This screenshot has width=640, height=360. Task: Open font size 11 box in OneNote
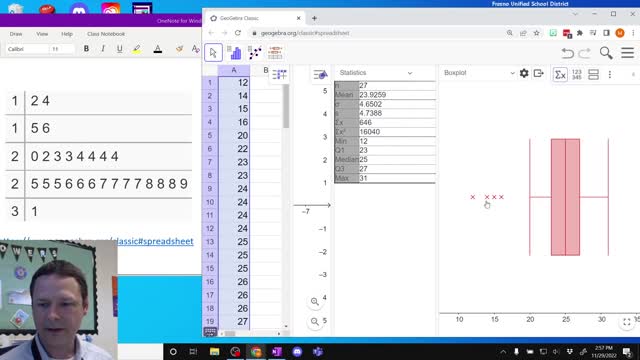coord(62,49)
